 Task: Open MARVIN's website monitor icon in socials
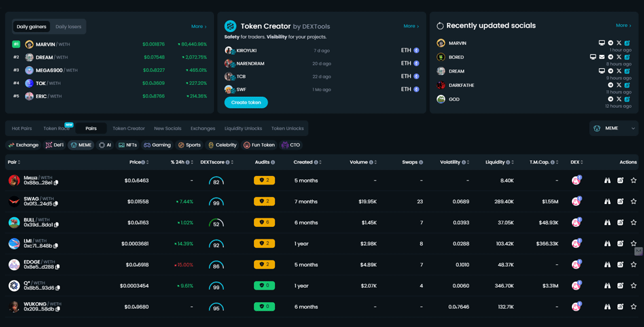(601, 43)
